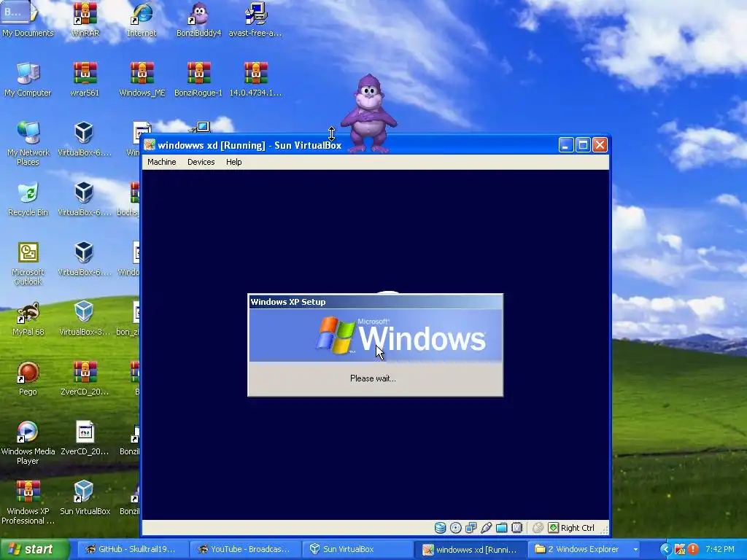Select the WinRAR shortcut icon on desktop
The width and height of the screenshot is (747, 560).
[85, 19]
